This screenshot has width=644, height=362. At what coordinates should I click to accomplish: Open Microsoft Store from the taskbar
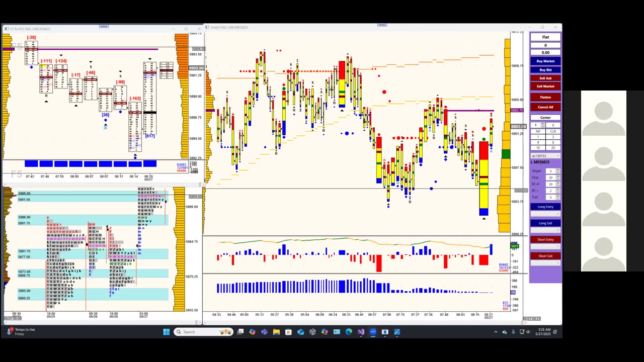click(288, 332)
